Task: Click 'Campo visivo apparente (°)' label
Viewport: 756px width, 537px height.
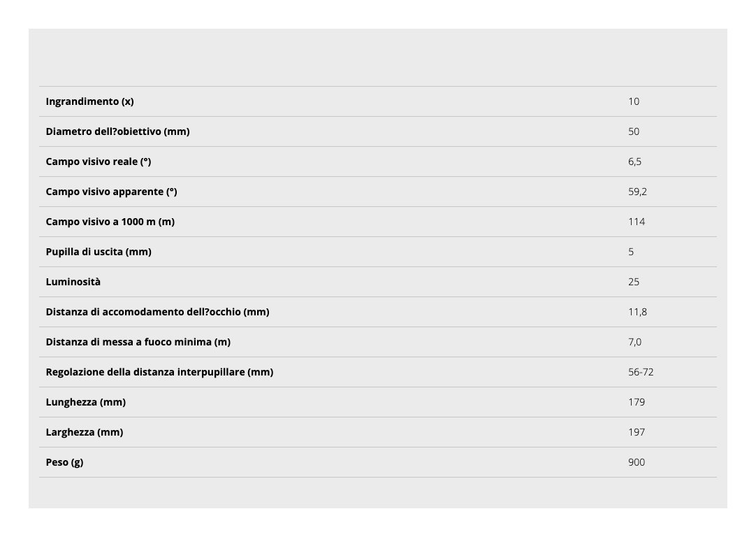Action: [111, 192]
